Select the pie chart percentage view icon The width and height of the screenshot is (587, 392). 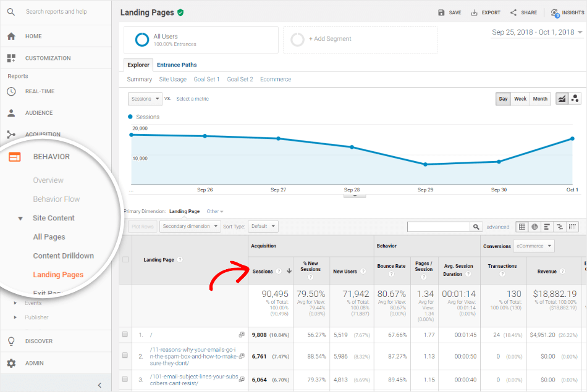[534, 227]
